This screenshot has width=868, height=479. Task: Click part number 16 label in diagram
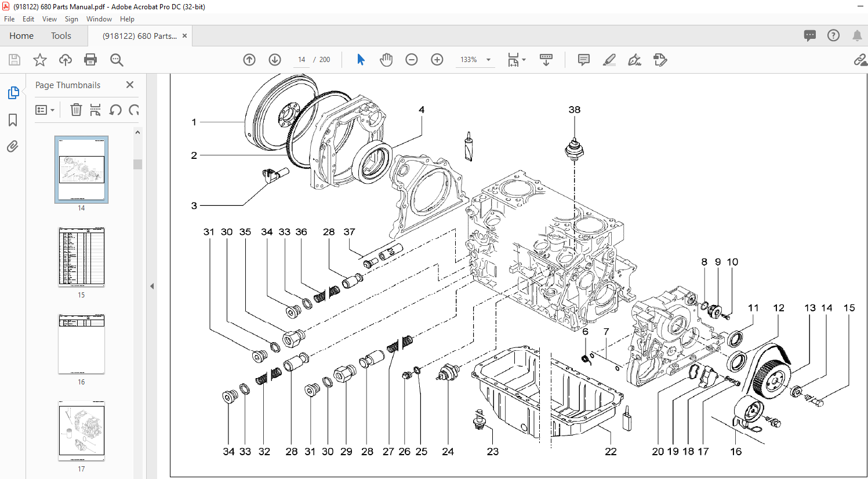[736, 451]
